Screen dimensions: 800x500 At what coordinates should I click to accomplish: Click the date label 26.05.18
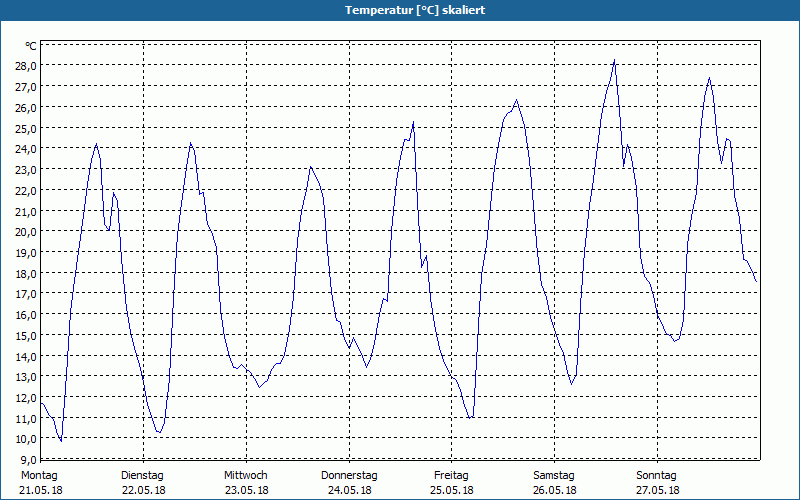(x=555, y=490)
